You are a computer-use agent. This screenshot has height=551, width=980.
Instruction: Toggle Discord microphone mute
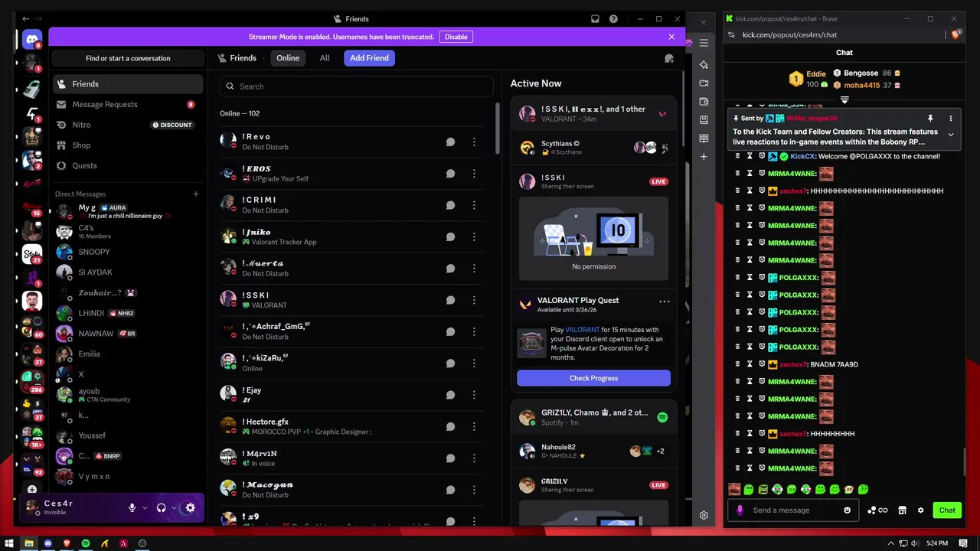tap(132, 507)
